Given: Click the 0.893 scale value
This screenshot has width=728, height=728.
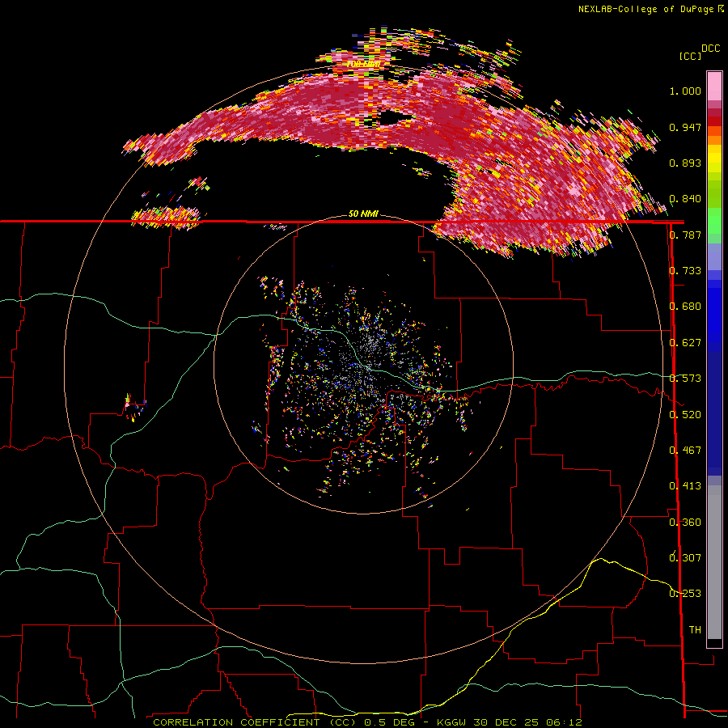Looking at the screenshot, I should (685, 163).
